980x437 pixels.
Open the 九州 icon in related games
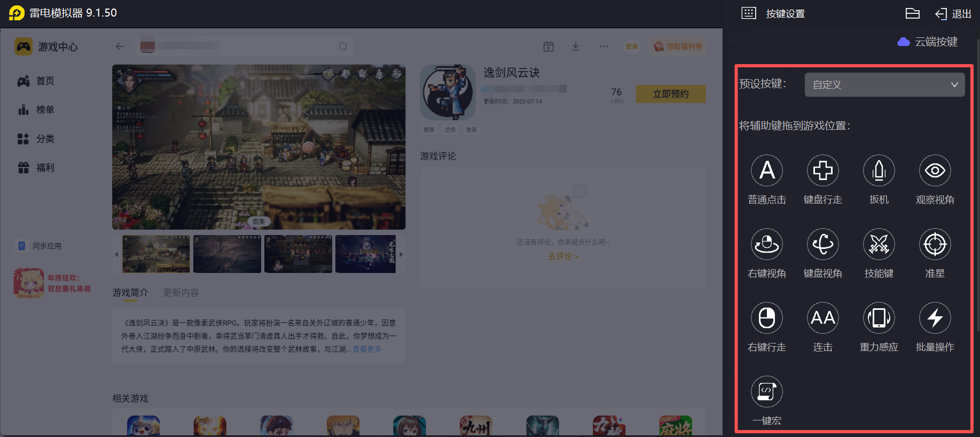[x=476, y=426]
